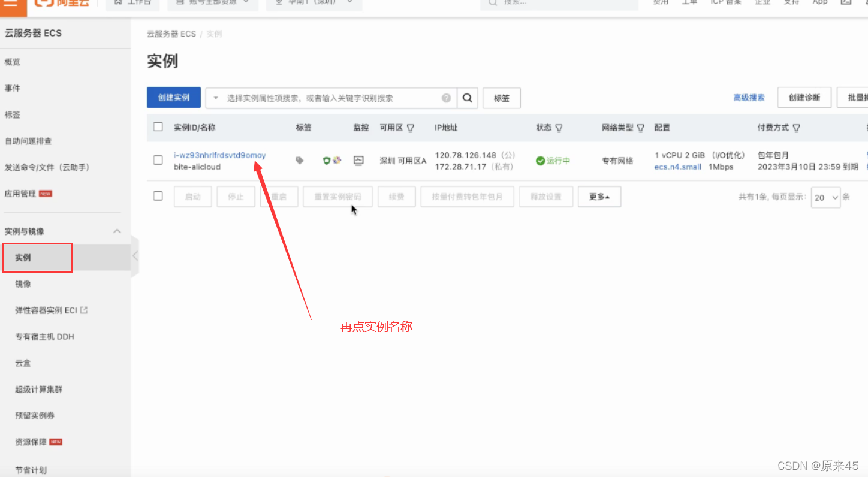Open the search attribute dropdown arrow
This screenshot has height=477, width=868.
tap(216, 98)
